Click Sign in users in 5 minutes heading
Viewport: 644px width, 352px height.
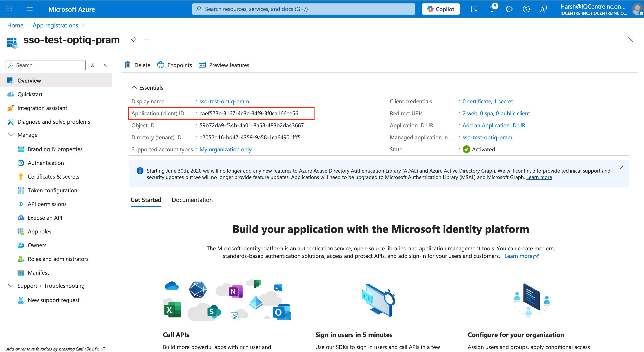point(353,335)
